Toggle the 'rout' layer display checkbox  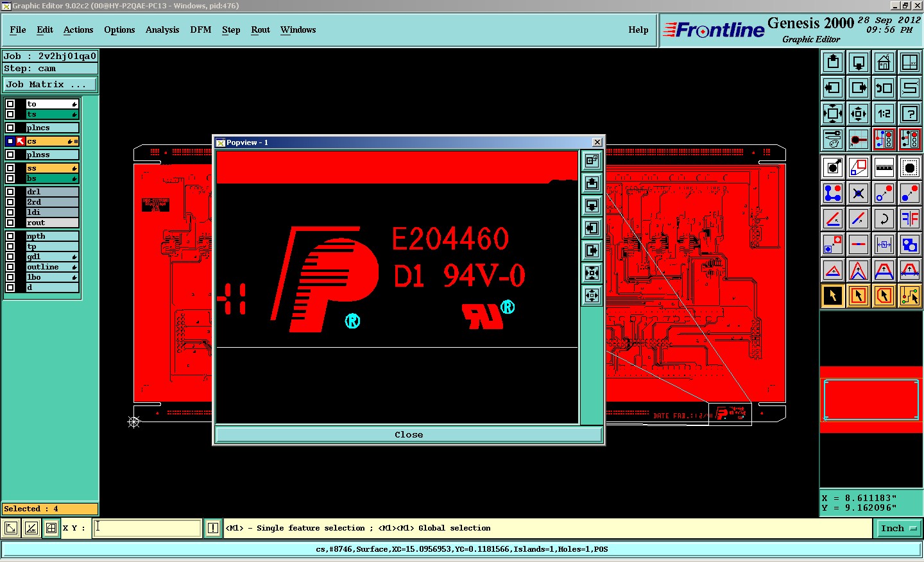click(x=10, y=223)
